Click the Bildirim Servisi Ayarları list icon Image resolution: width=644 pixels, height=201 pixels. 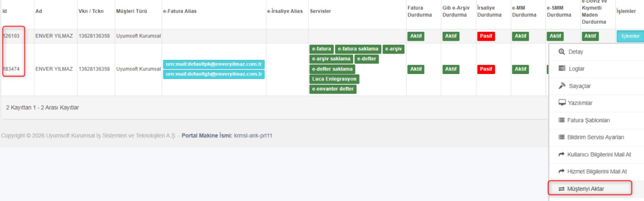point(561,137)
